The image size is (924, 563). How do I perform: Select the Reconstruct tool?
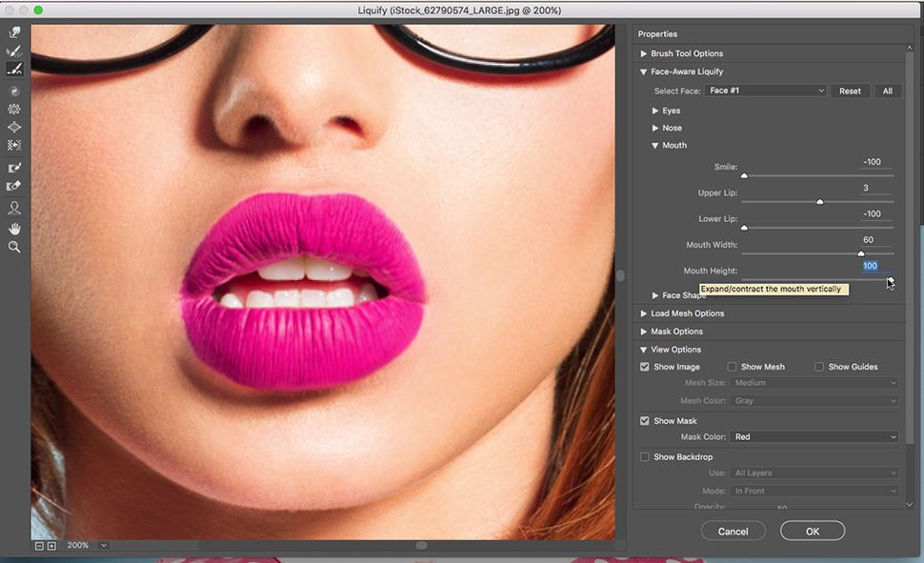[13, 50]
